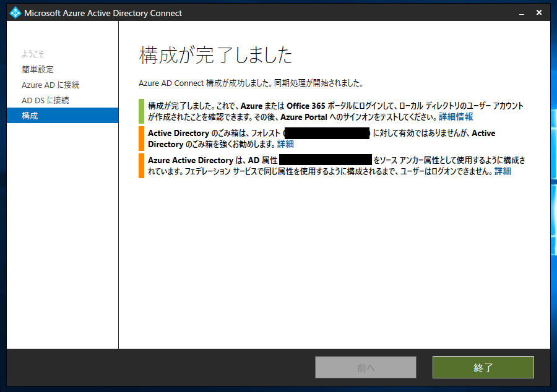The height and width of the screenshot is (392, 557).
Task: Close the Azure AD Connect window
Action: point(539,13)
